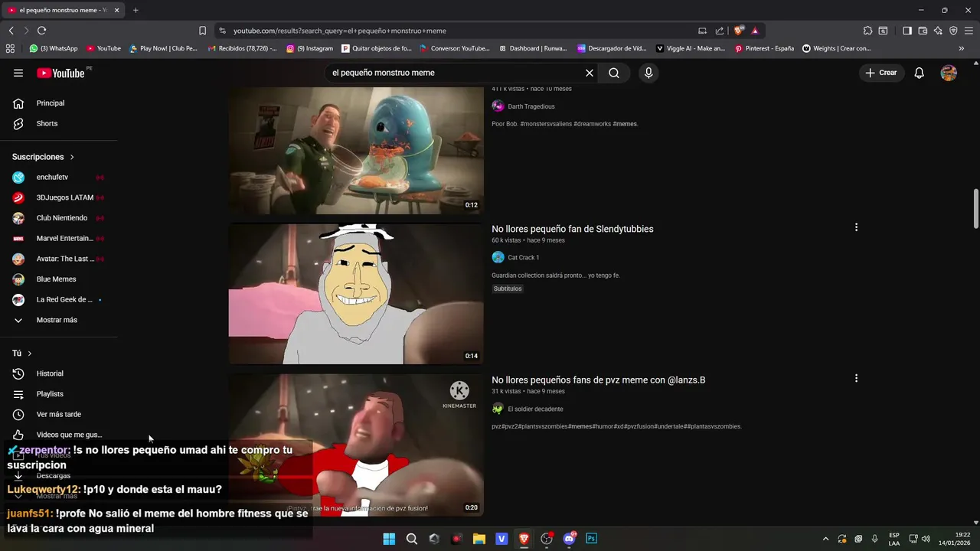Open Brave Wallet icon
Image resolution: width=980 pixels, height=551 pixels.
tap(923, 31)
